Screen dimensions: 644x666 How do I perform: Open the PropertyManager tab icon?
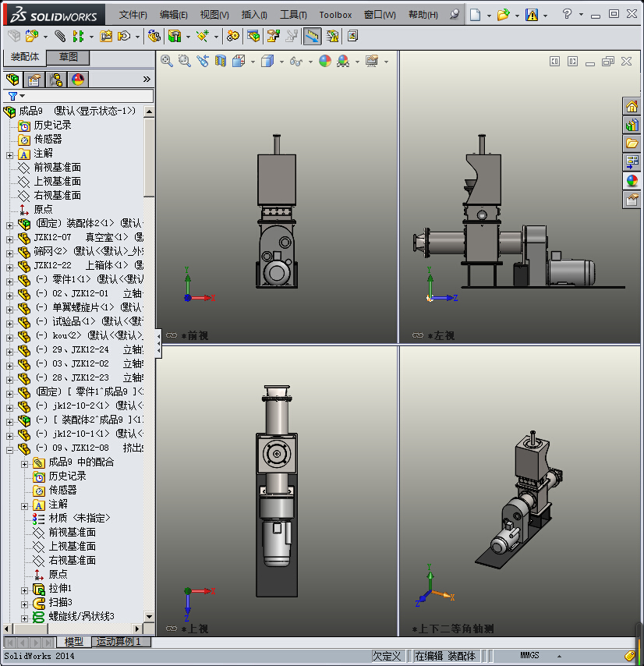pos(34,80)
